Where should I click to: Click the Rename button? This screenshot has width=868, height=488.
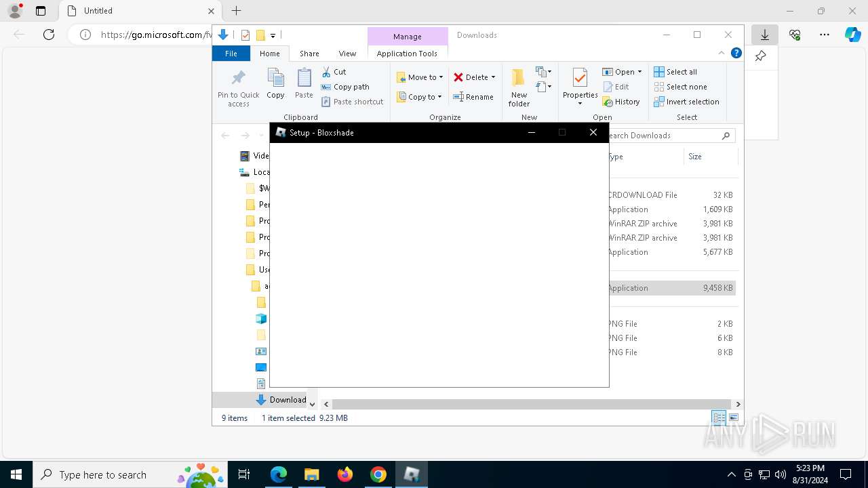[473, 97]
